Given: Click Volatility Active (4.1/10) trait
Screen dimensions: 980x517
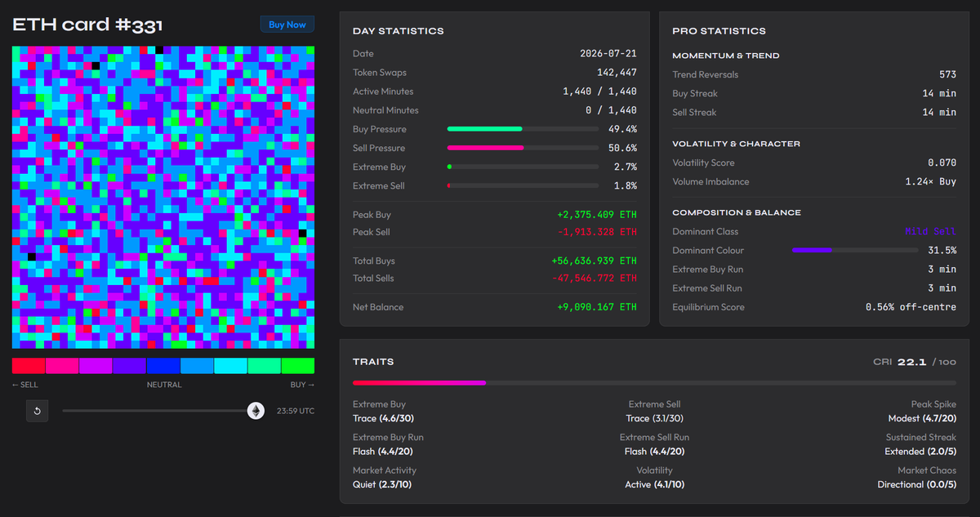Looking at the screenshot, I should pos(654,477).
